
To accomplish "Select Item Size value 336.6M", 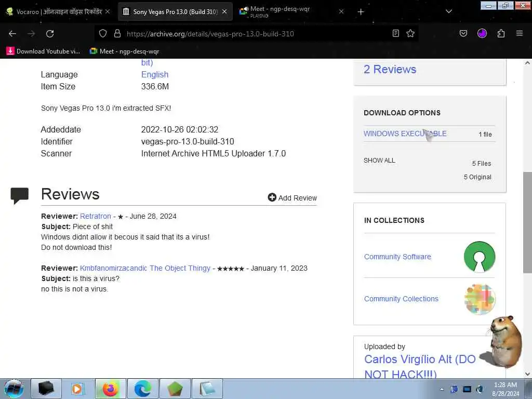I will pyautogui.click(x=155, y=87).
